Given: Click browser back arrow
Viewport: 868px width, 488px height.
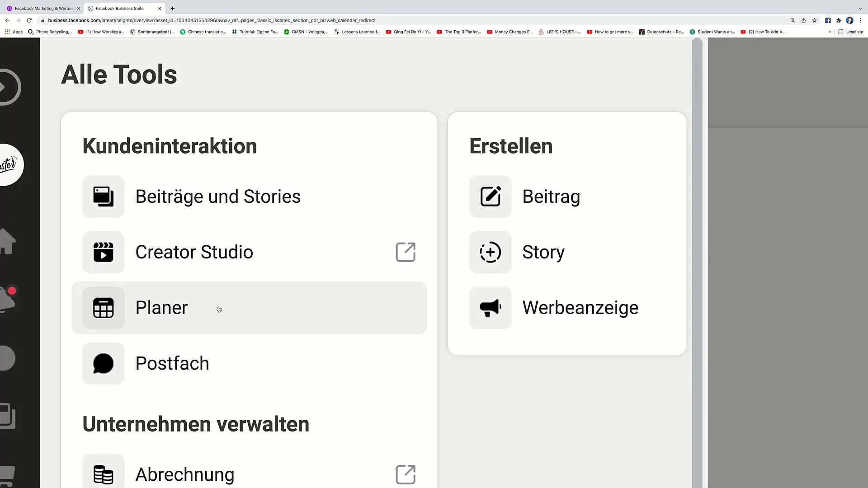Looking at the screenshot, I should coord(7,20).
